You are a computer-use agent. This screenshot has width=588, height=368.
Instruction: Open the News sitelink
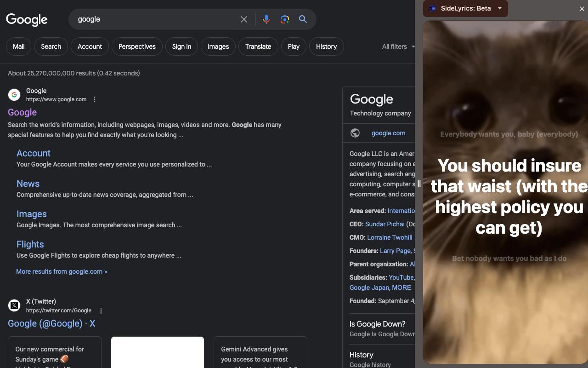click(28, 184)
